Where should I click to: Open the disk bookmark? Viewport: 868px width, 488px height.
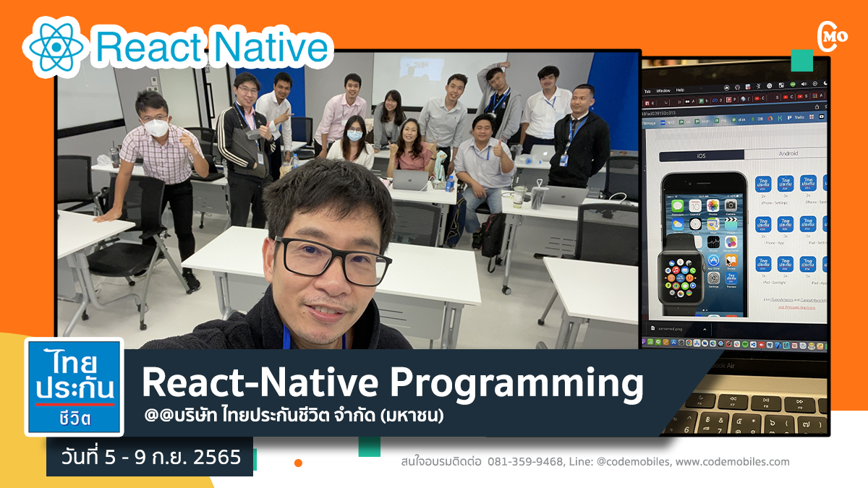click(x=739, y=120)
